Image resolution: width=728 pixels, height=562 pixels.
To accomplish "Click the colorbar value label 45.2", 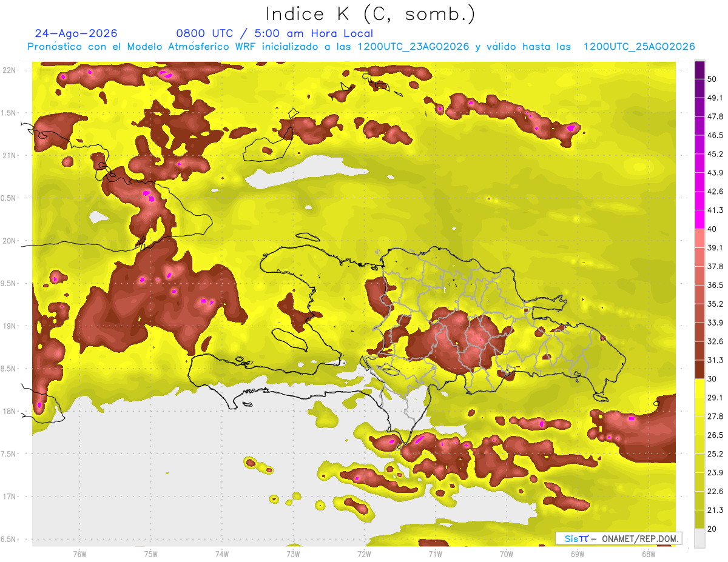I will pyautogui.click(x=715, y=154).
